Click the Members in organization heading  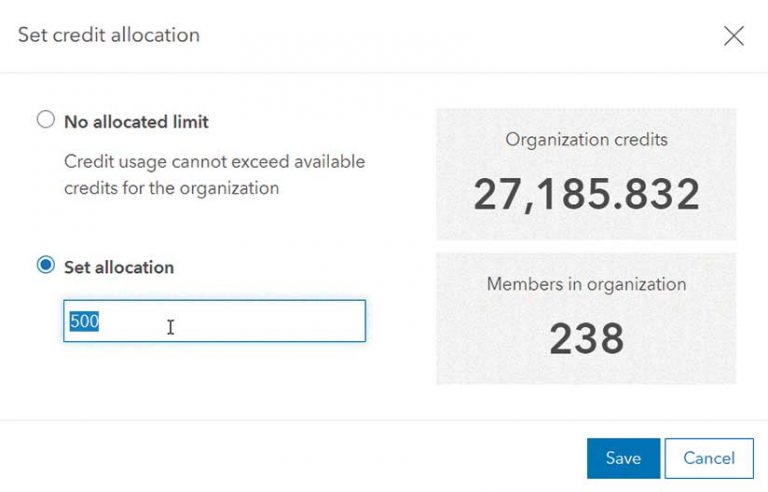[586, 284]
